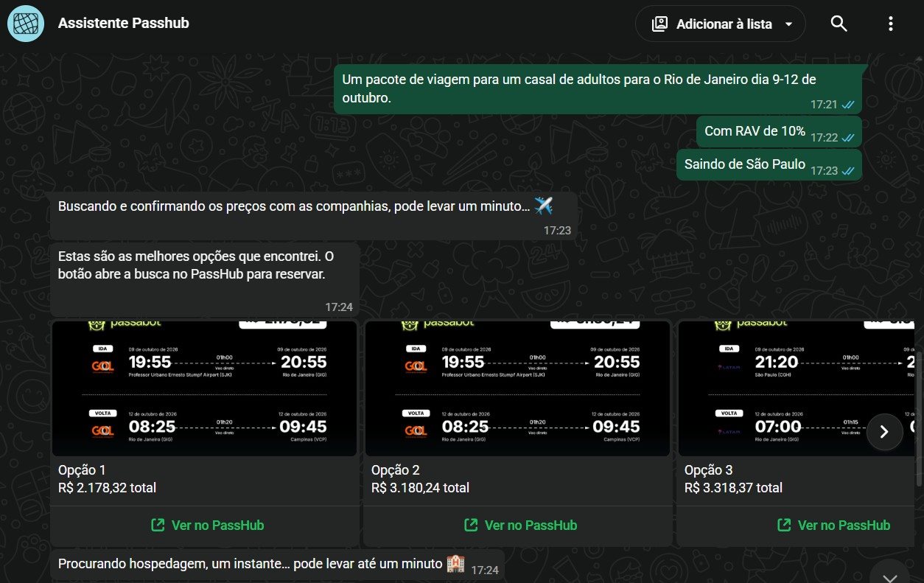The width and height of the screenshot is (924, 583).
Task: Click the 21:20 departure time on Opção 3
Action: click(776, 362)
